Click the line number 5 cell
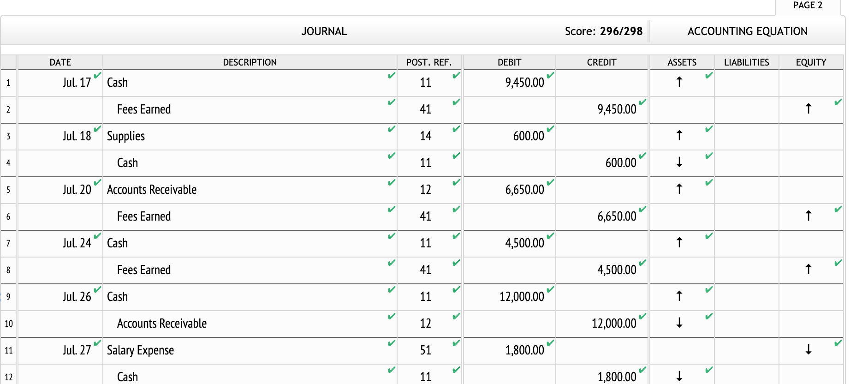Image resolution: width=868 pixels, height=384 pixels. [x=8, y=190]
